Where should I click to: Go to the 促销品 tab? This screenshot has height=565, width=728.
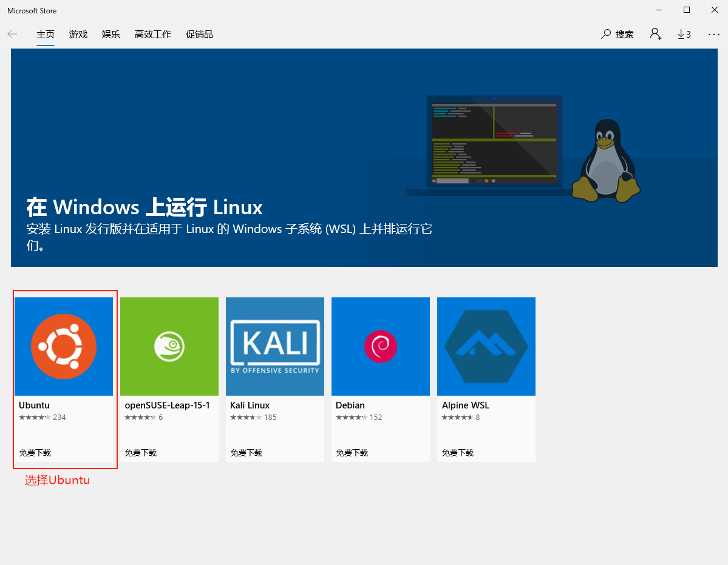tap(199, 34)
